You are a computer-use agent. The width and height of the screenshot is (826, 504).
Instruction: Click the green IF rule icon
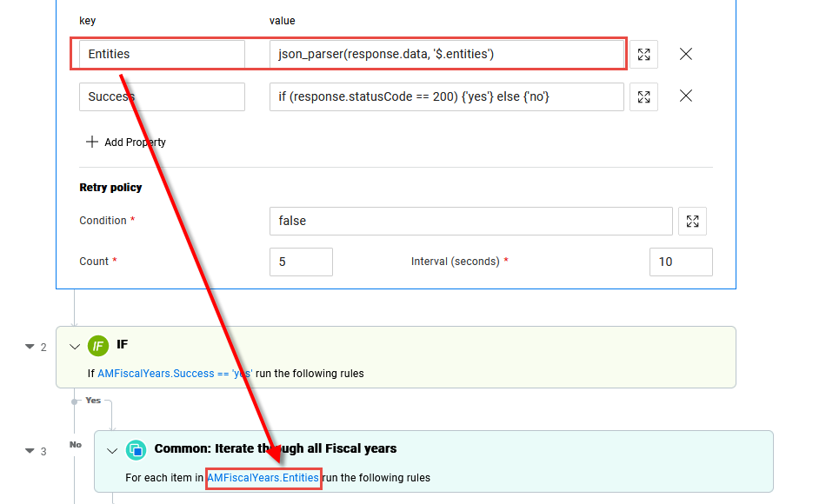[98, 345]
